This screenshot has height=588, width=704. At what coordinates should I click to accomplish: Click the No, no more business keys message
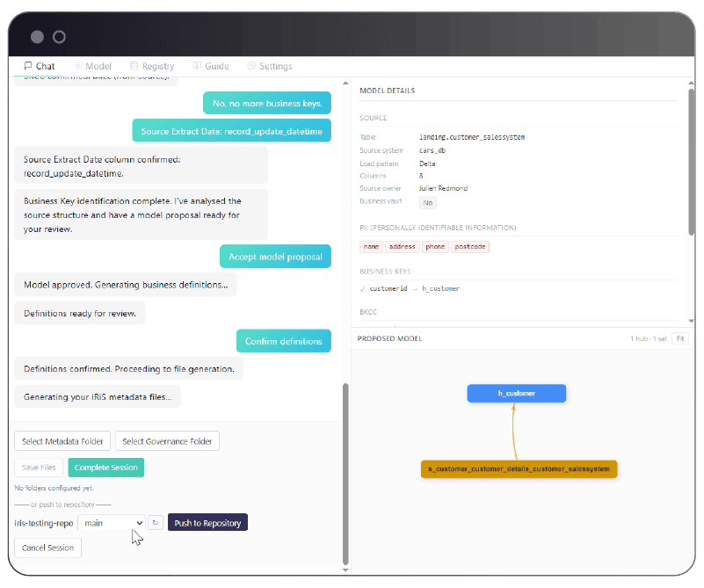(267, 103)
